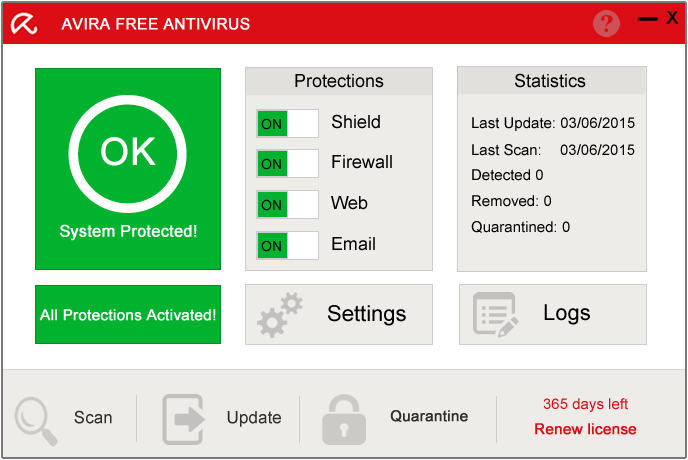688x460 pixels.
Task: Click the gears icon in Settings
Action: tap(280, 314)
